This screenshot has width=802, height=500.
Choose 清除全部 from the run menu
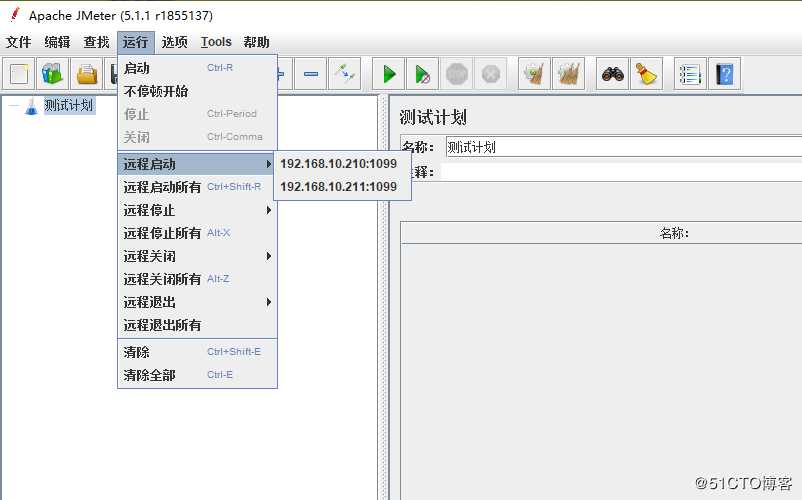(197, 375)
